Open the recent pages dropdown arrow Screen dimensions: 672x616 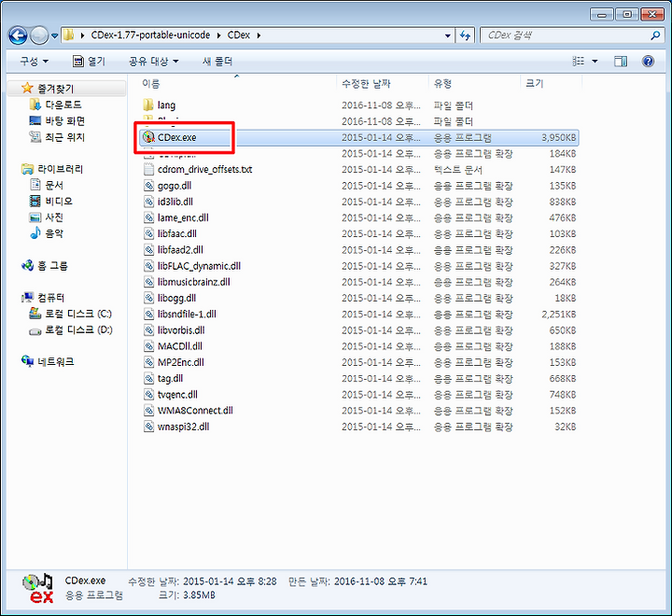tap(54, 36)
